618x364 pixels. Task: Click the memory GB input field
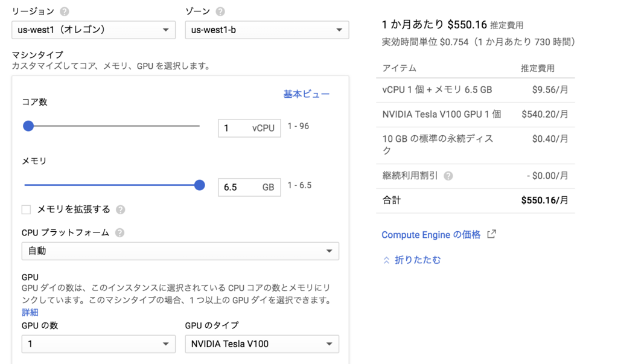[249, 187]
